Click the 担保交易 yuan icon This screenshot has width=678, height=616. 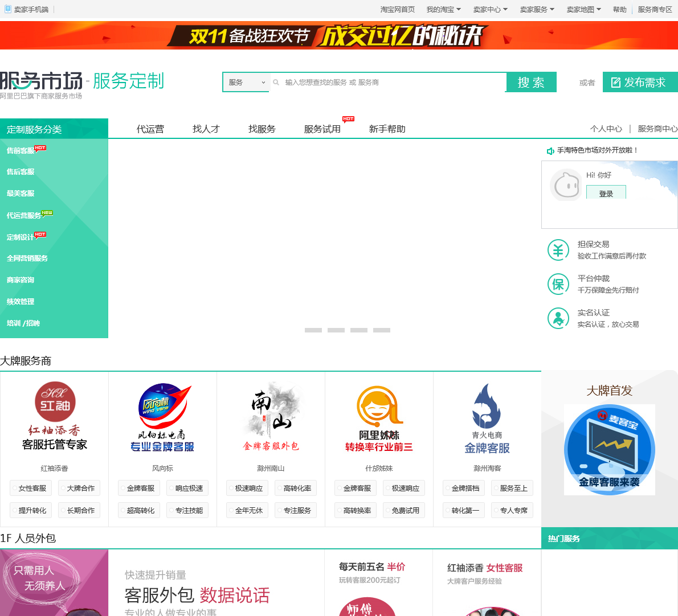558,250
